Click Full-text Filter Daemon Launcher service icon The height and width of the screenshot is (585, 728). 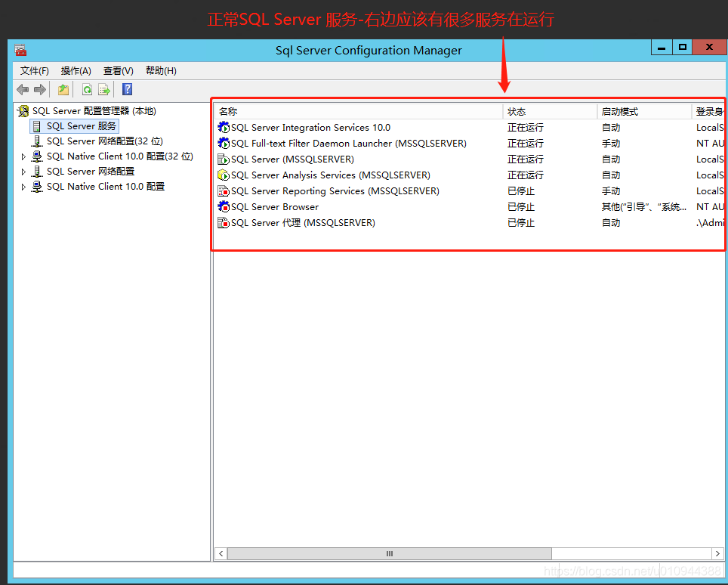[x=224, y=143]
